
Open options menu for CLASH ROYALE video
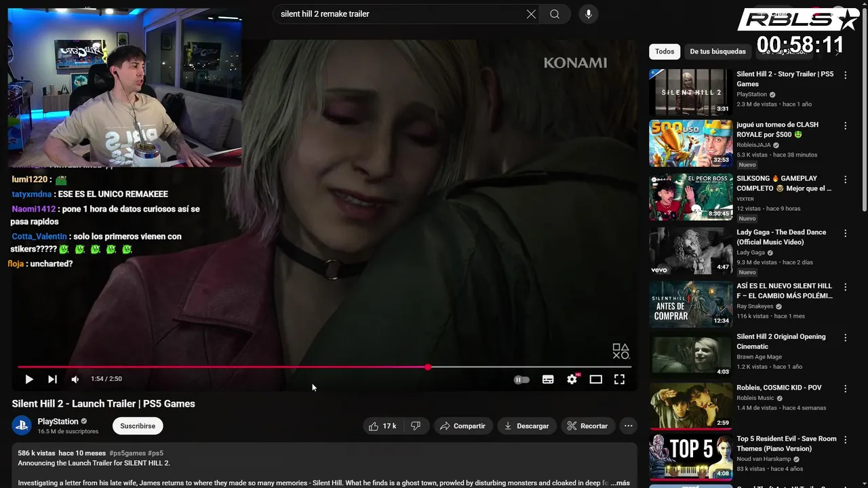point(845,126)
